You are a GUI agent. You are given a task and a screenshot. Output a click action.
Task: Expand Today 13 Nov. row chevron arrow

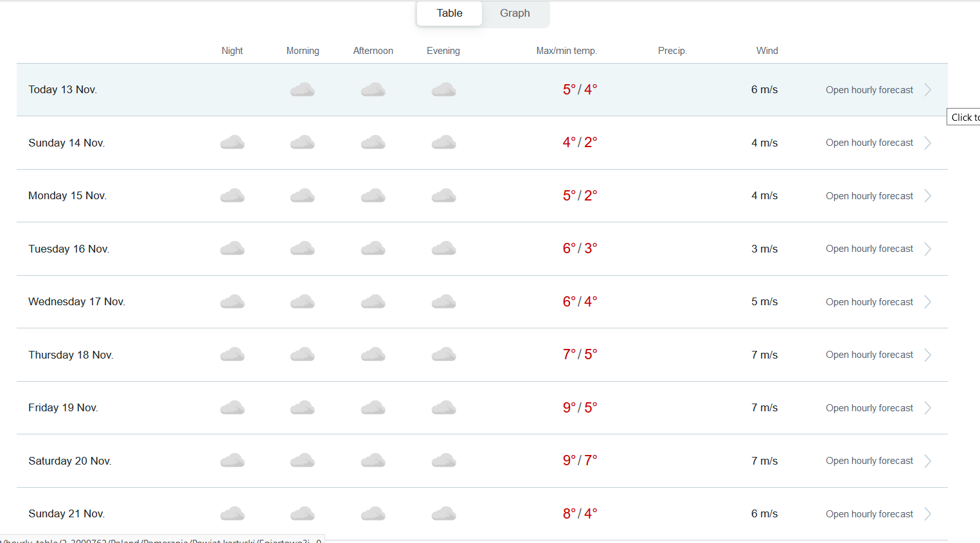928,90
